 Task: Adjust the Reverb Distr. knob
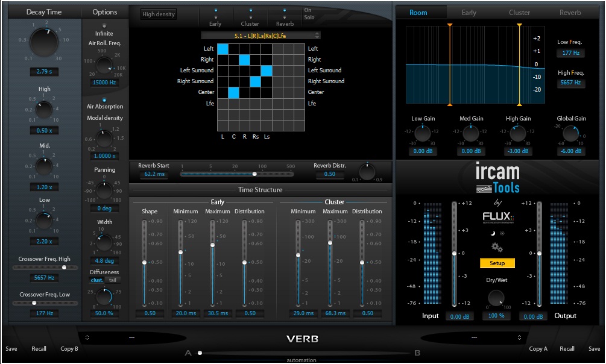click(367, 171)
